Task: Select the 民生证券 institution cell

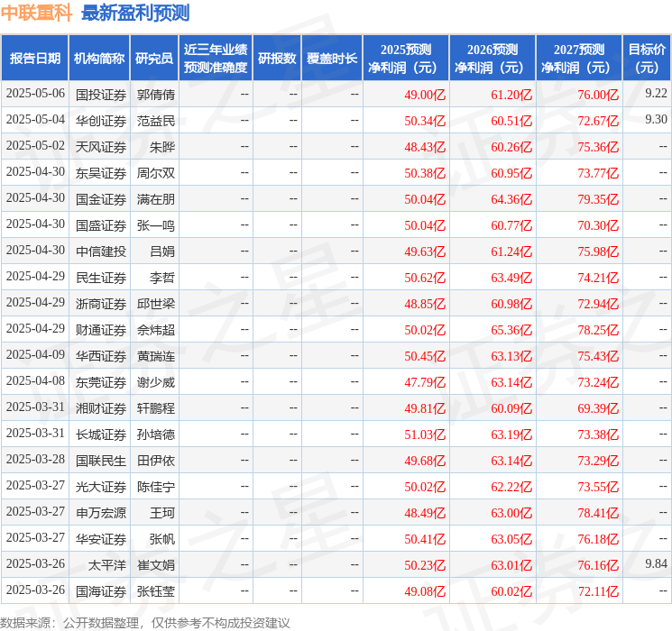Action: tap(101, 278)
